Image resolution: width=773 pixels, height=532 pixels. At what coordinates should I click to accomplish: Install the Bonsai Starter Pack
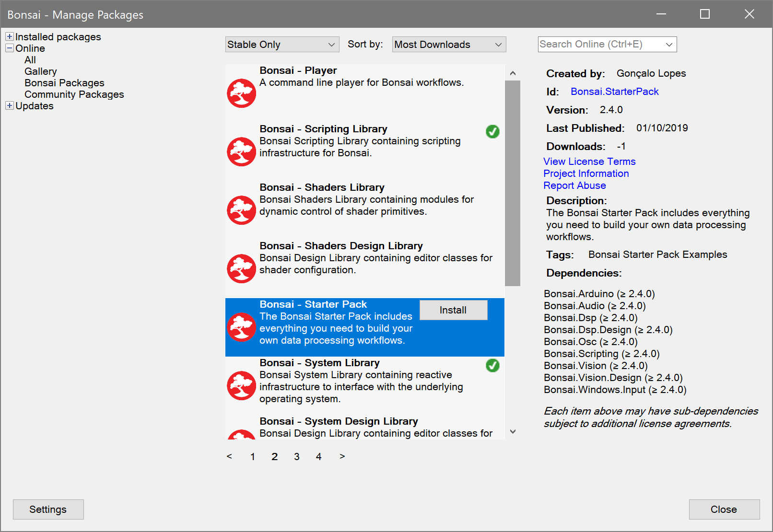tap(453, 310)
